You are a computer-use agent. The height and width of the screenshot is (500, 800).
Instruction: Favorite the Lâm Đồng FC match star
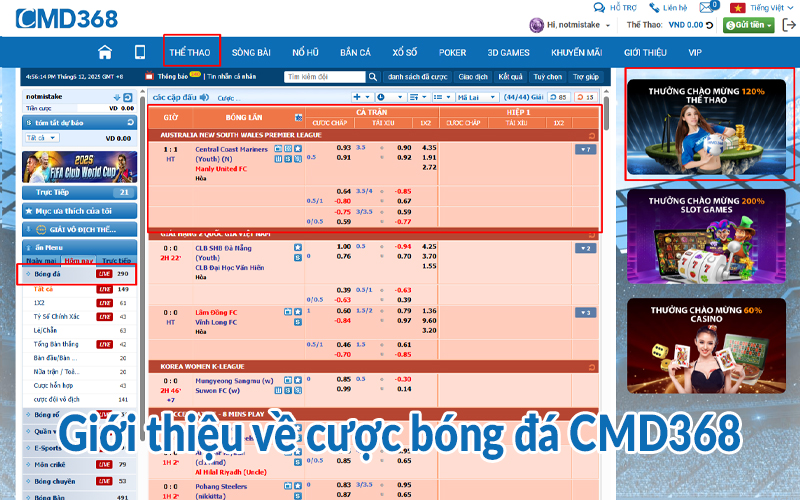pos(298,312)
